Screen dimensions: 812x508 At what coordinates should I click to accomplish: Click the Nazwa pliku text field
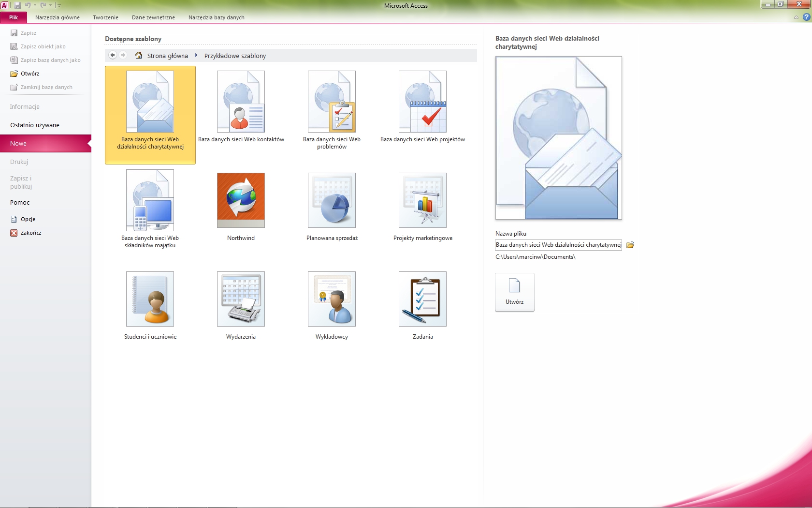(558, 245)
